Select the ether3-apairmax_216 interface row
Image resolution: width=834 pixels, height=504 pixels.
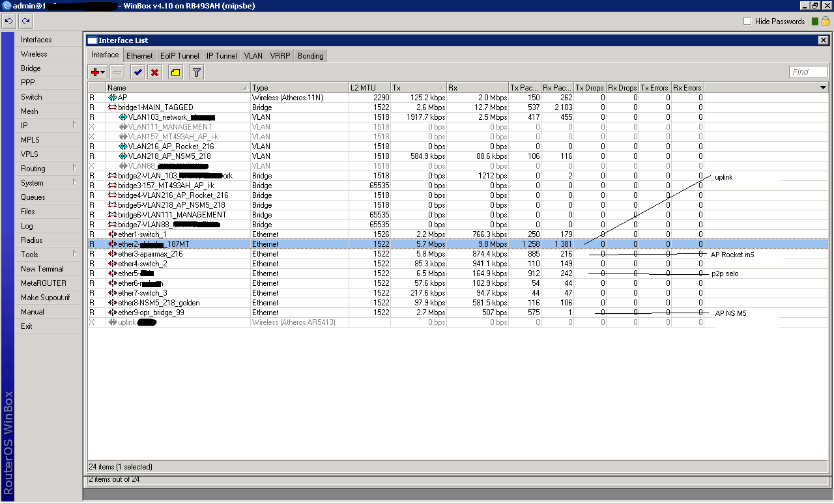(x=150, y=254)
